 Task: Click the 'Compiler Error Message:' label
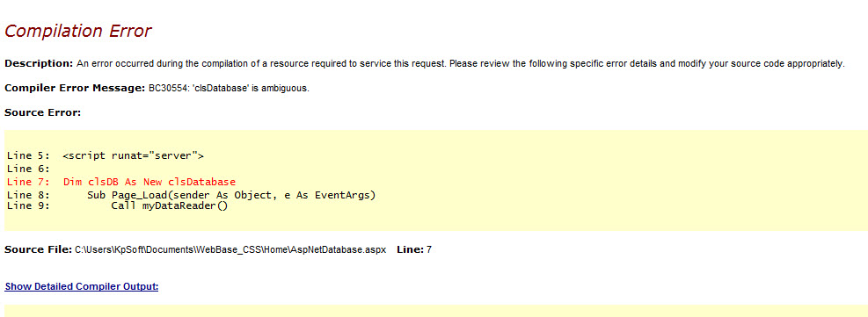pos(75,89)
